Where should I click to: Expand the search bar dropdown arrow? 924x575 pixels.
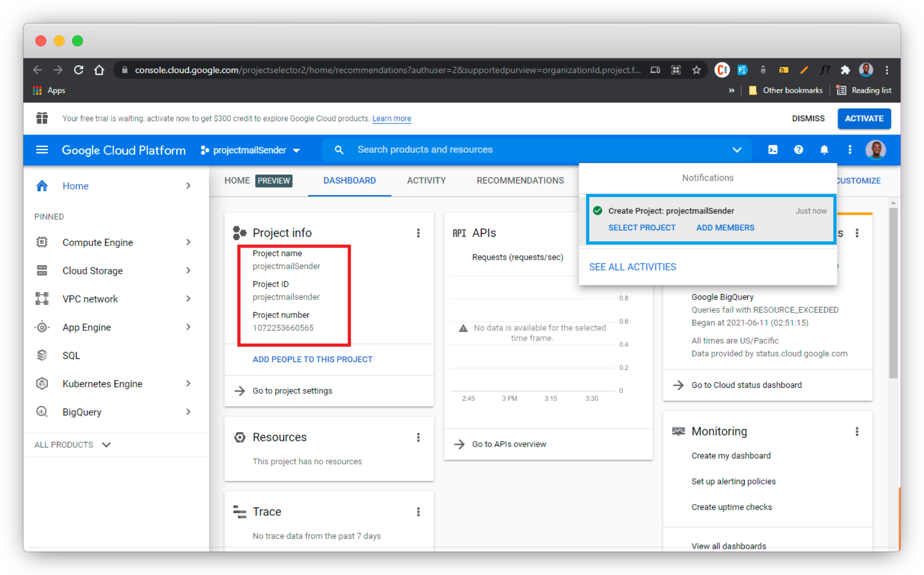pos(737,150)
